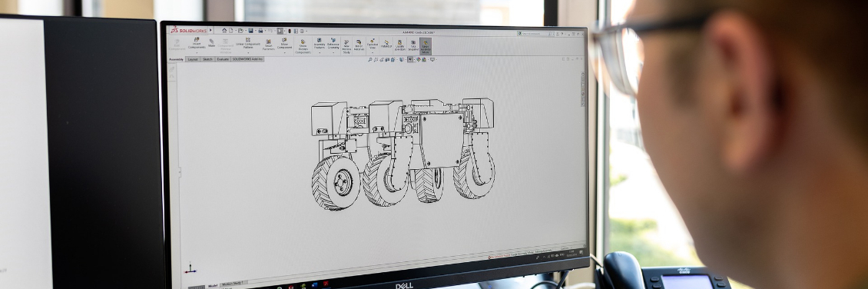This screenshot has width=868, height=289.
Task: Click the Bill of Materials icon
Action: pos(359,45)
